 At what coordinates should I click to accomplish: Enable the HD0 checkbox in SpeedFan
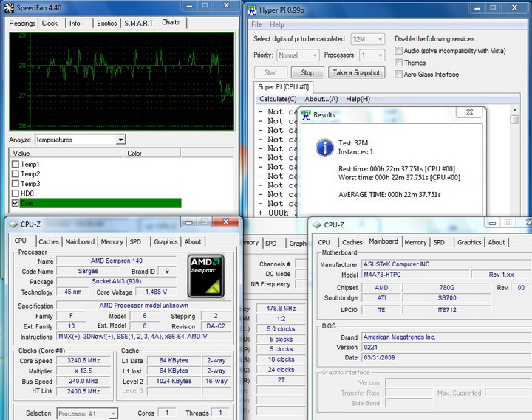pyautogui.click(x=16, y=193)
